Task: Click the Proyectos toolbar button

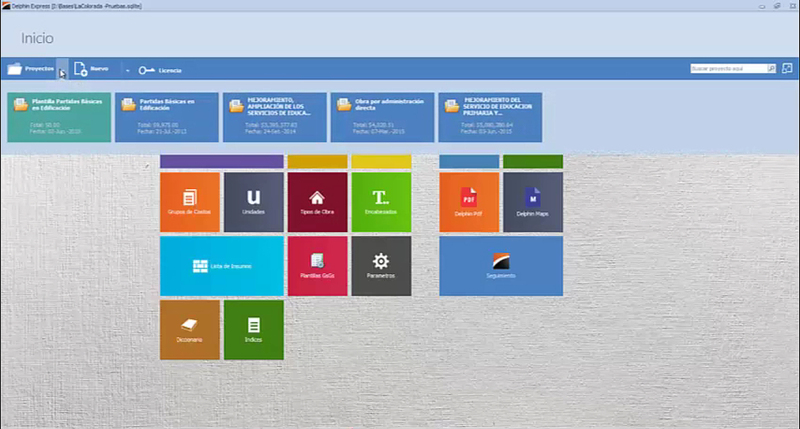Action: [x=30, y=70]
